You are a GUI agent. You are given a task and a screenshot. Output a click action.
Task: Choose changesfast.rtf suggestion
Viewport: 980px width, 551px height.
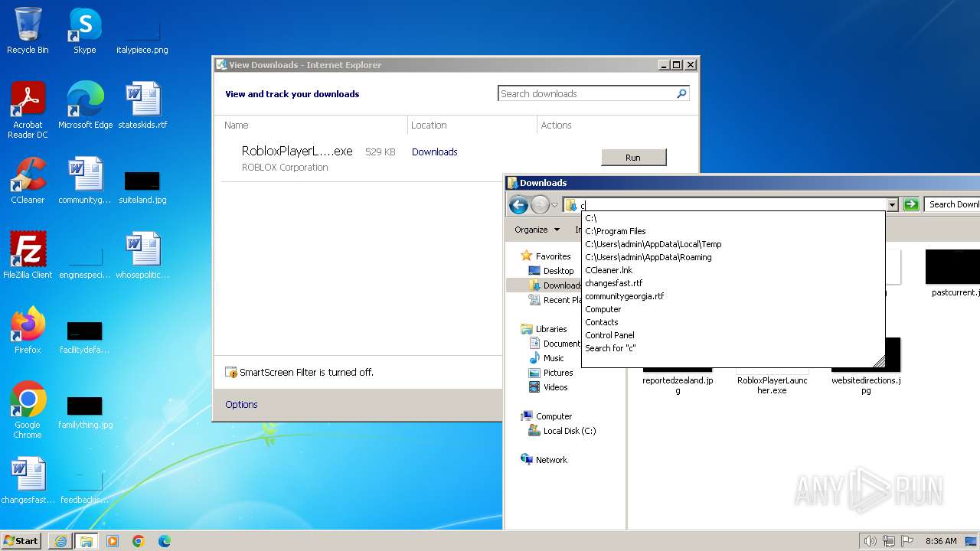tap(733, 283)
